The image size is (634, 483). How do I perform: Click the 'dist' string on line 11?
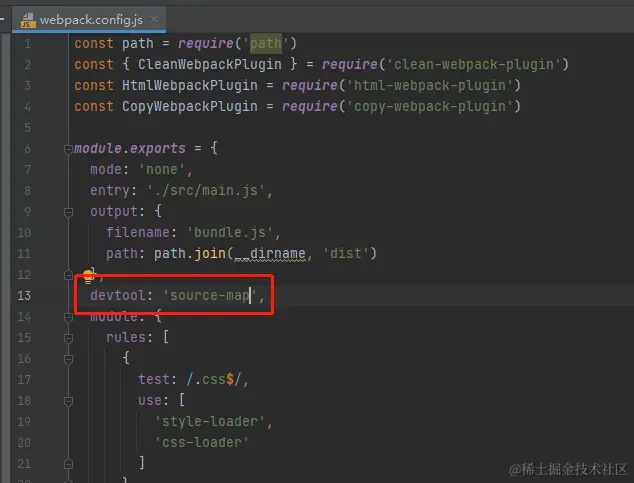tap(346, 253)
